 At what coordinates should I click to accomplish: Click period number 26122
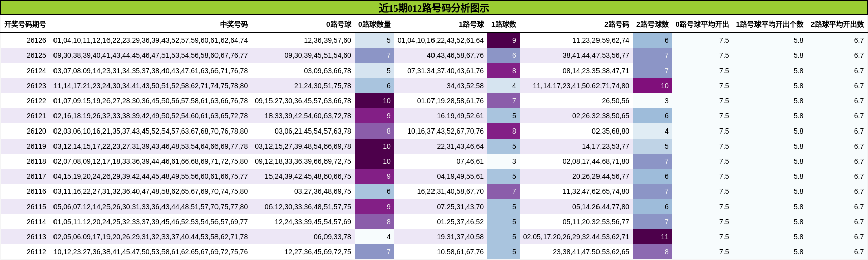click(x=36, y=101)
